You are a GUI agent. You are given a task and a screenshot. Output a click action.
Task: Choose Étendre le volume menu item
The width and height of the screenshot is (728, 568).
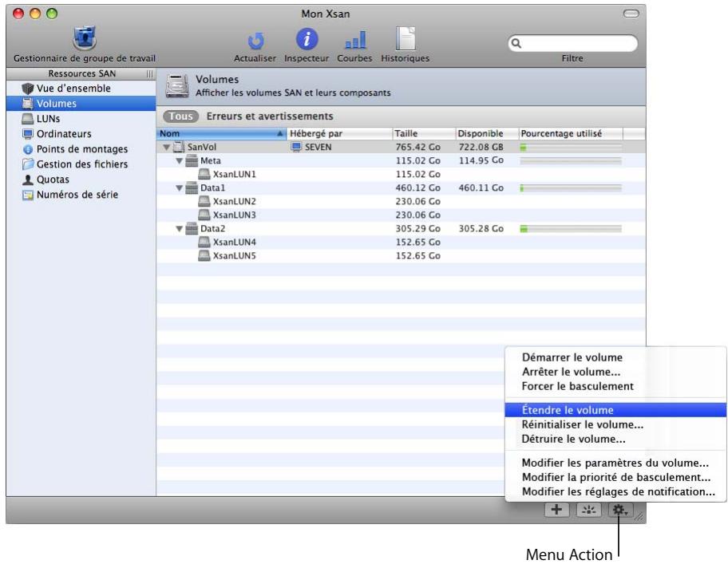click(x=615, y=410)
